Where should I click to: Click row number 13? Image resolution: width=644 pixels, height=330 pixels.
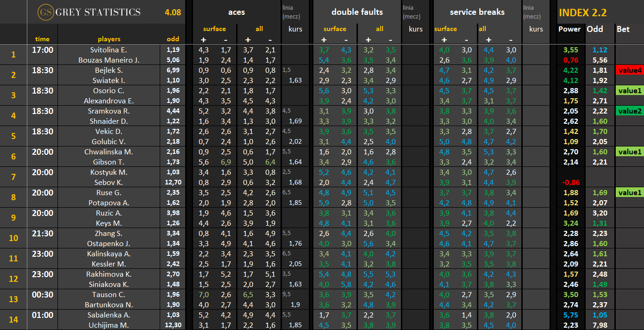[x=13, y=299]
